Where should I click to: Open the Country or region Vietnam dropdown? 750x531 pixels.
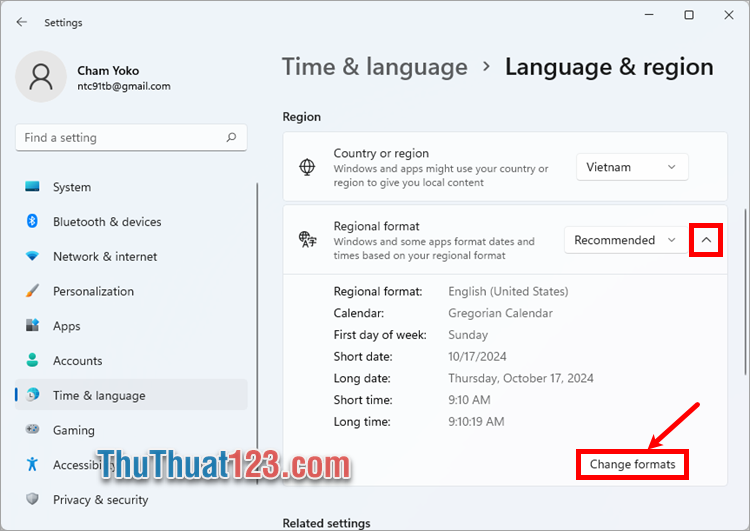[632, 167]
